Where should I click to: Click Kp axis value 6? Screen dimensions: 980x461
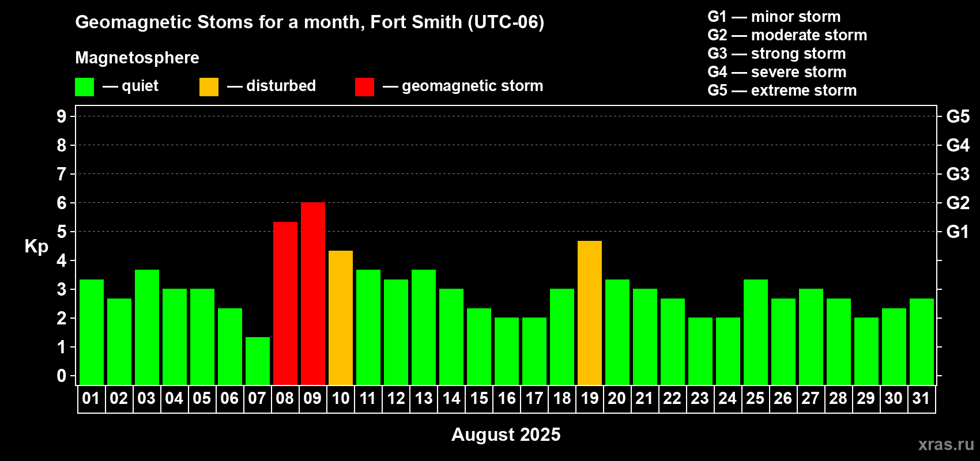click(x=62, y=203)
